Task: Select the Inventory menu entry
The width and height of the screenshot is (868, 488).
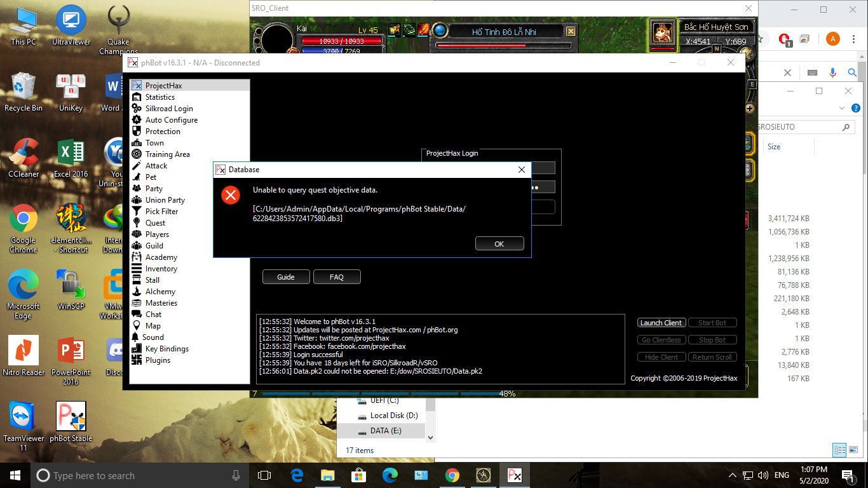Action: click(161, 269)
